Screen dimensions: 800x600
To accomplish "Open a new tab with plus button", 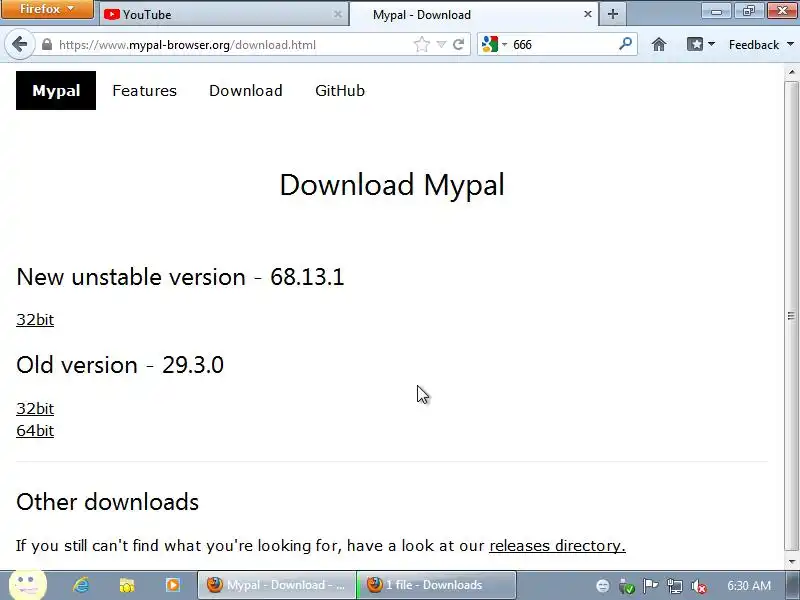I will [613, 14].
